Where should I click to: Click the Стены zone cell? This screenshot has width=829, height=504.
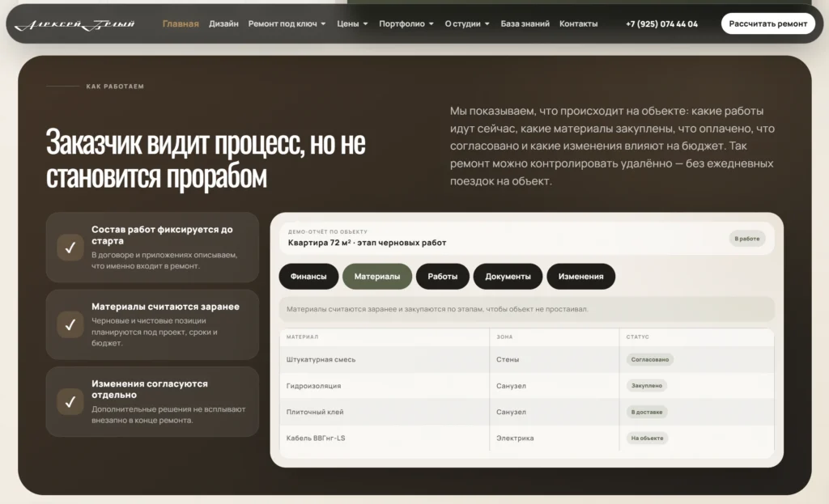[x=554, y=359]
